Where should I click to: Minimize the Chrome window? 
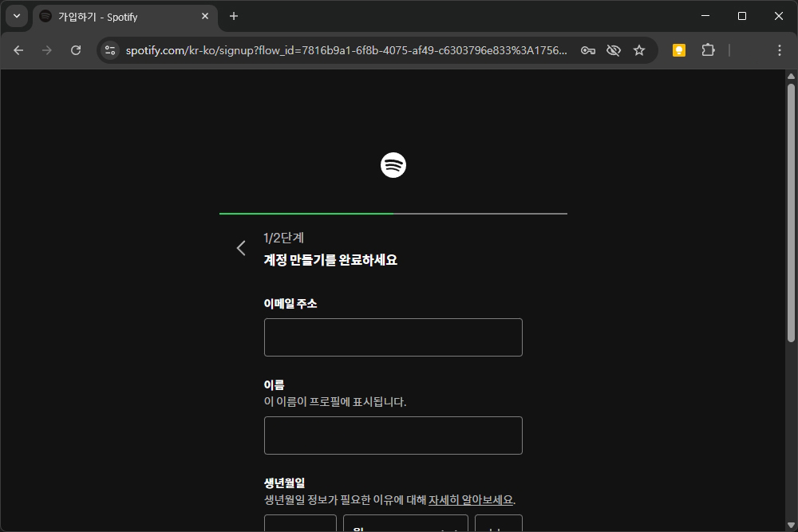coord(705,16)
